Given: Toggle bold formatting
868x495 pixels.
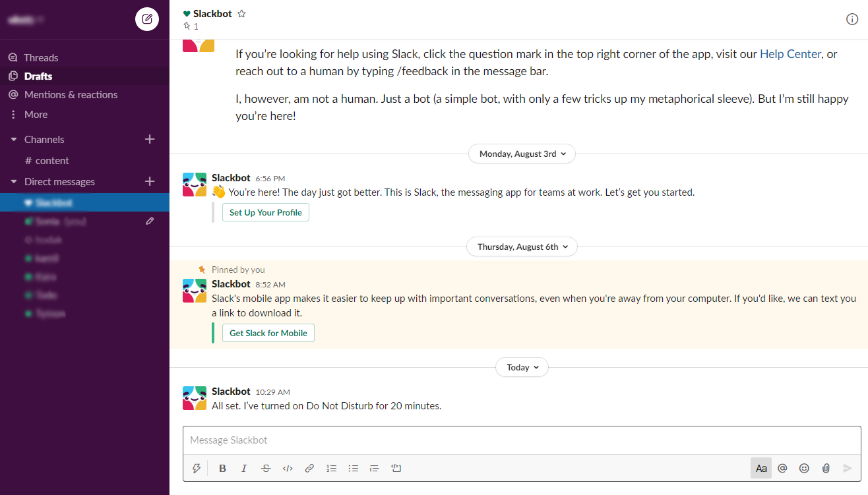Looking at the screenshot, I should tap(222, 469).
